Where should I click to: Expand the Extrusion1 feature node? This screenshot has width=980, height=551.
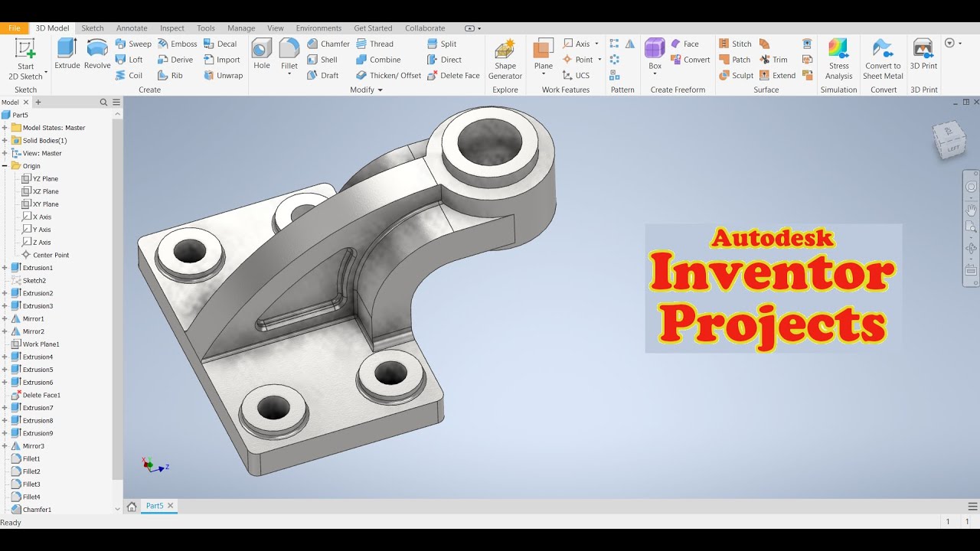point(5,268)
